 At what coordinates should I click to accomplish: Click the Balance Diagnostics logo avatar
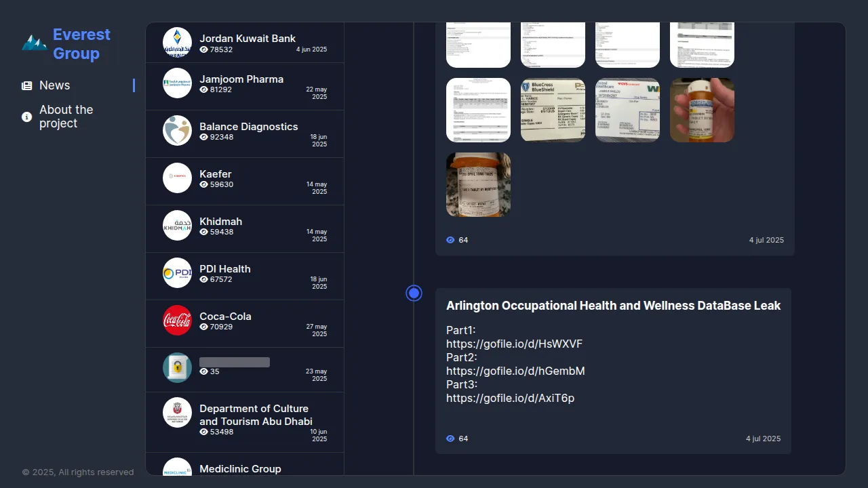(x=177, y=130)
